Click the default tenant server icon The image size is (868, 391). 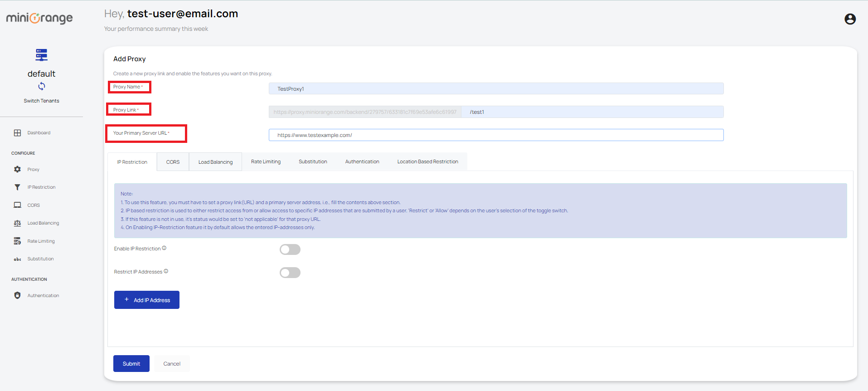point(41,55)
